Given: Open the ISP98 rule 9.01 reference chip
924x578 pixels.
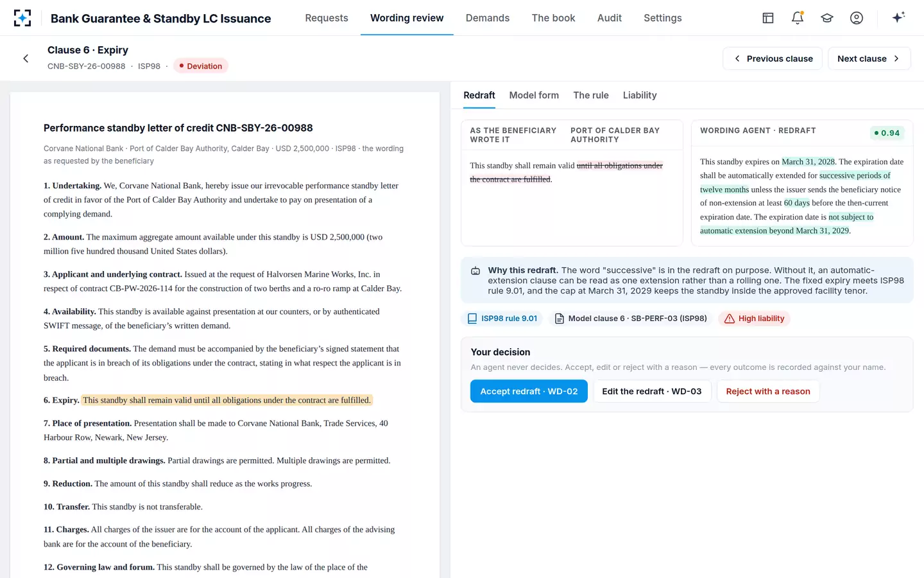Looking at the screenshot, I should [502, 319].
